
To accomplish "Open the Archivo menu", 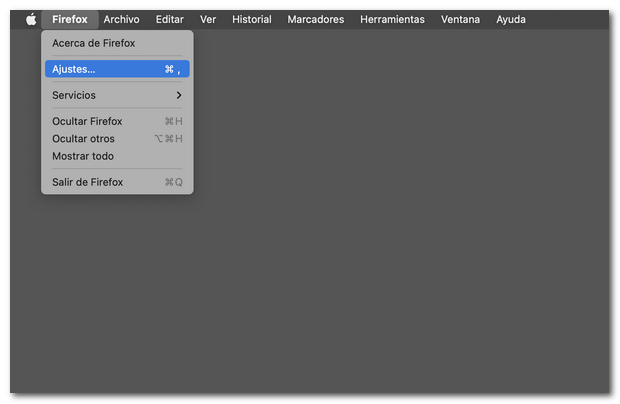I will pos(121,19).
